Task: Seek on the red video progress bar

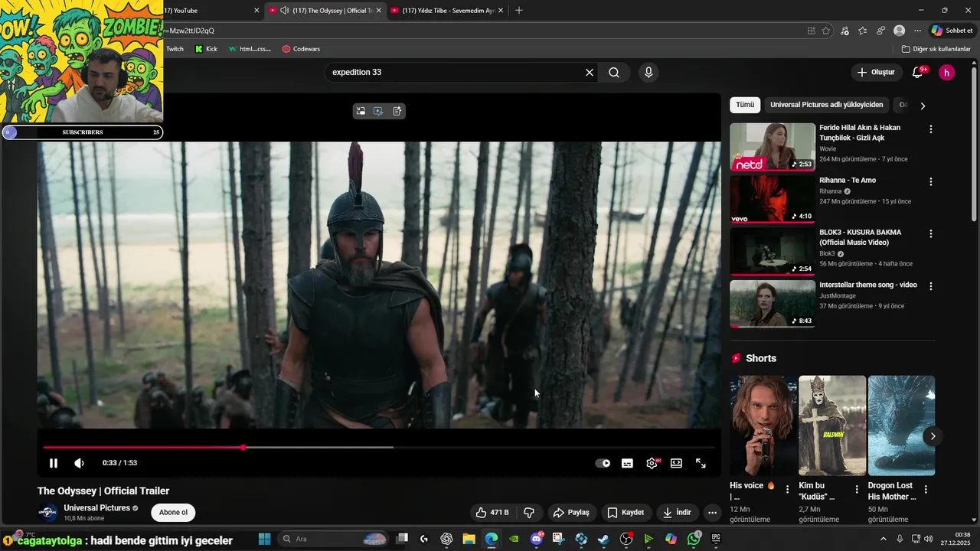Action: pos(379,447)
